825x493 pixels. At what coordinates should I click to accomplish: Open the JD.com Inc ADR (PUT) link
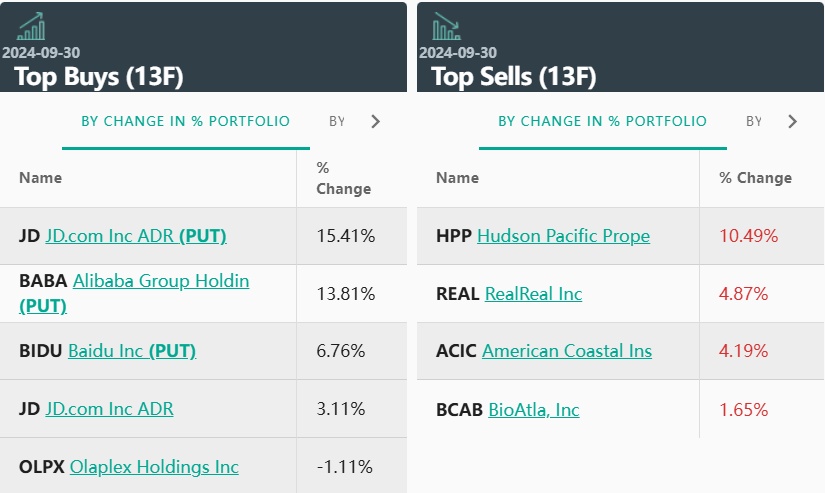tap(136, 236)
